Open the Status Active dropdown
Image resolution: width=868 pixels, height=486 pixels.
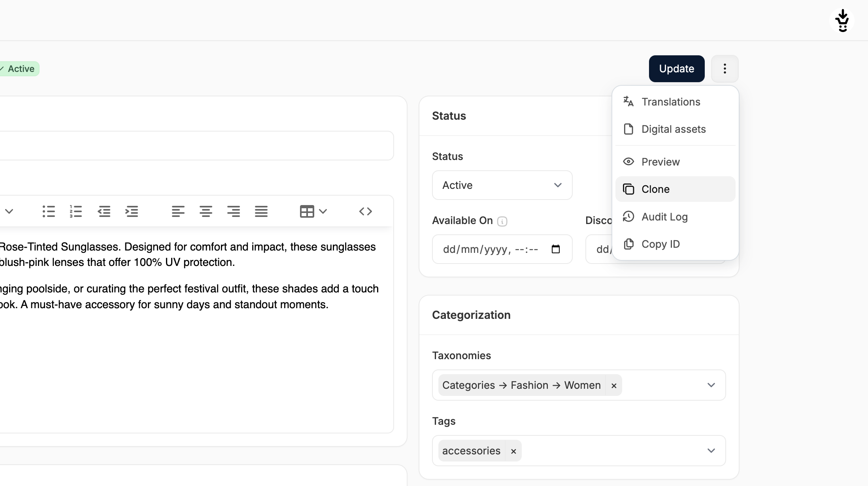pyautogui.click(x=502, y=185)
